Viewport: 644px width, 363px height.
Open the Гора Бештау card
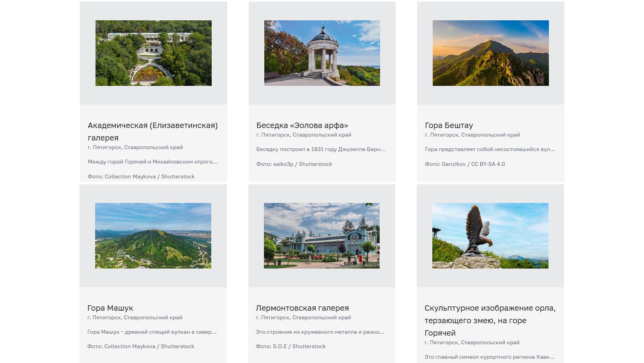449,125
